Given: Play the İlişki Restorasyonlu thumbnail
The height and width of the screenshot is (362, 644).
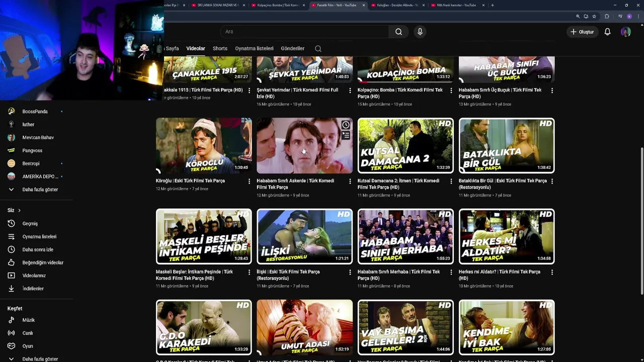Looking at the screenshot, I should click(x=304, y=237).
